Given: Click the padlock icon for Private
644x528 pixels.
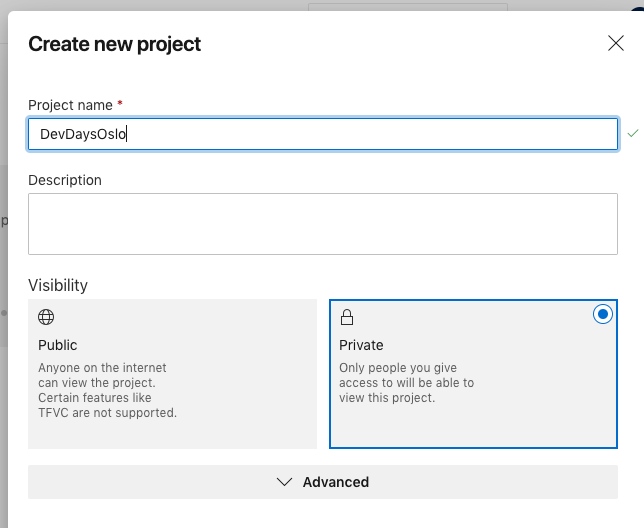Looking at the screenshot, I should pyautogui.click(x=347, y=318).
